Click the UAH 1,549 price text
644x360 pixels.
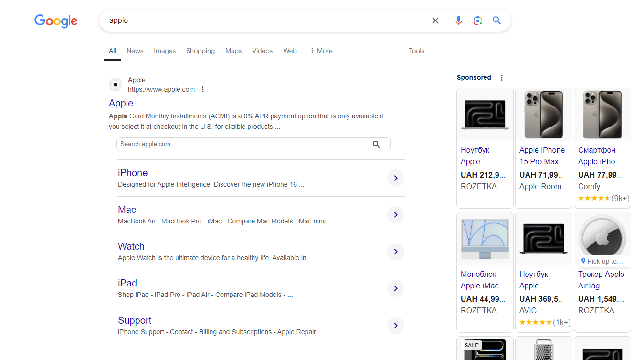click(601, 299)
